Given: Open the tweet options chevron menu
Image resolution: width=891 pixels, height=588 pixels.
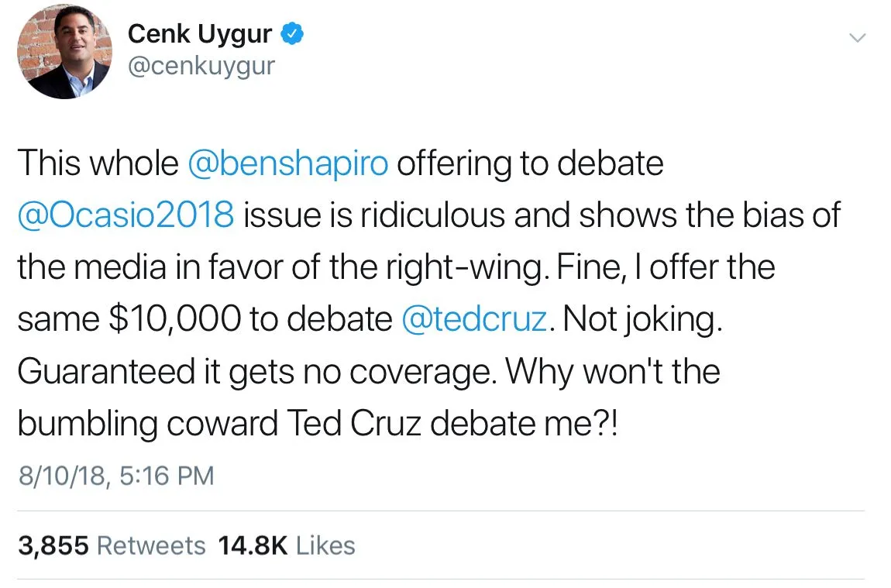Looking at the screenshot, I should tap(856, 37).
